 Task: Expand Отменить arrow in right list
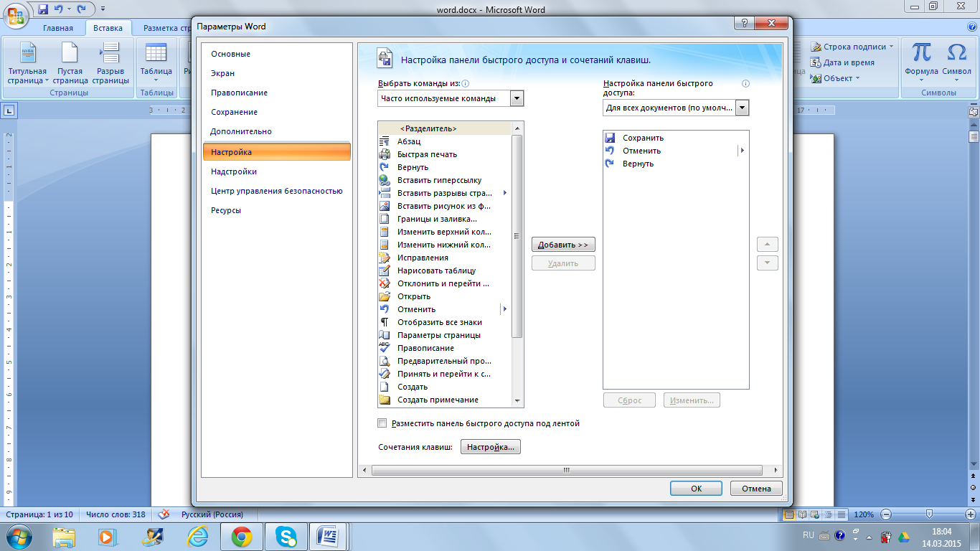point(742,151)
